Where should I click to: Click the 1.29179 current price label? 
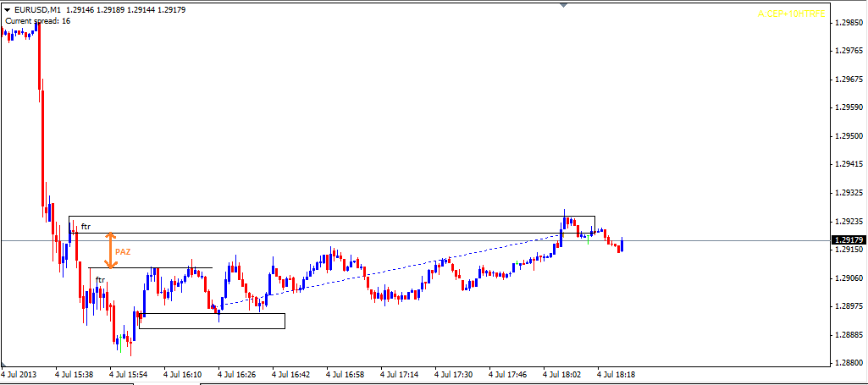[848, 240]
